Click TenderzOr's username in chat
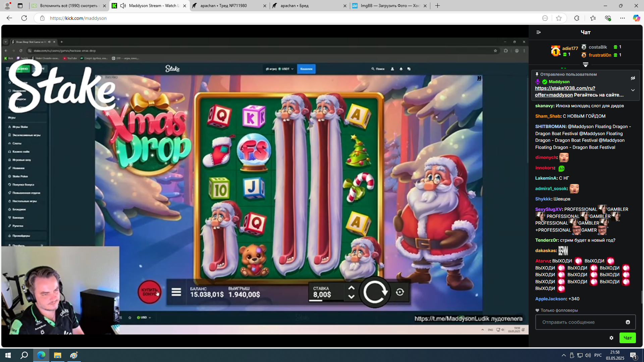Viewport: 644px width, 362px height. pyautogui.click(x=547, y=240)
